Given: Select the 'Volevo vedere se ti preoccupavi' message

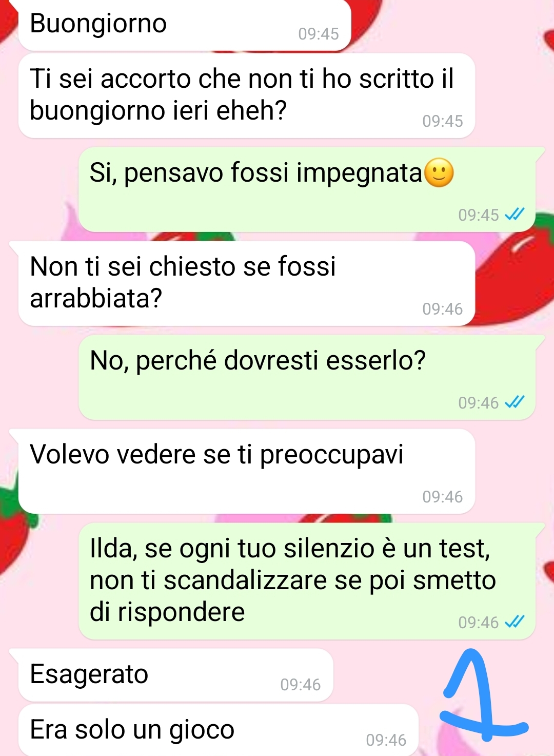Looking at the screenshot, I should (247, 472).
